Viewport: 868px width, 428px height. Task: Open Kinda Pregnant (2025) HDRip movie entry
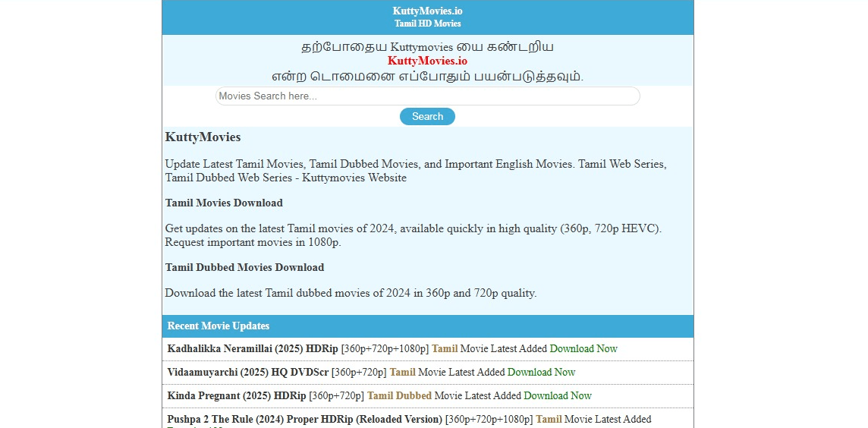pyautogui.click(x=237, y=396)
